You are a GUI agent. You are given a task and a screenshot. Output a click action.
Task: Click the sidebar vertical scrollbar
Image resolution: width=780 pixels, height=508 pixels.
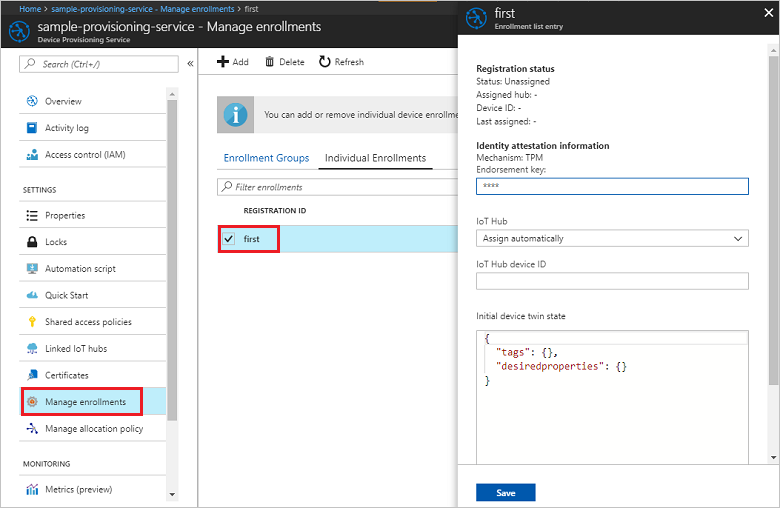coord(172,260)
